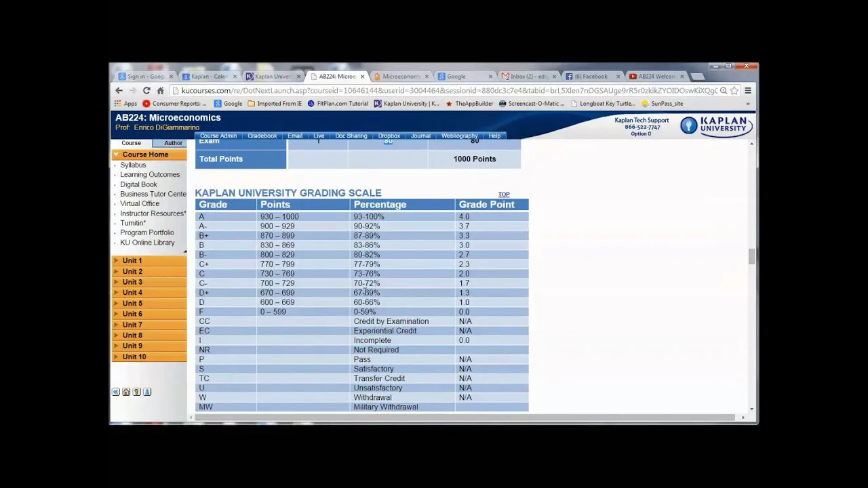Open the SunPass_site bookmark
The width and height of the screenshot is (868, 488).
tap(662, 104)
